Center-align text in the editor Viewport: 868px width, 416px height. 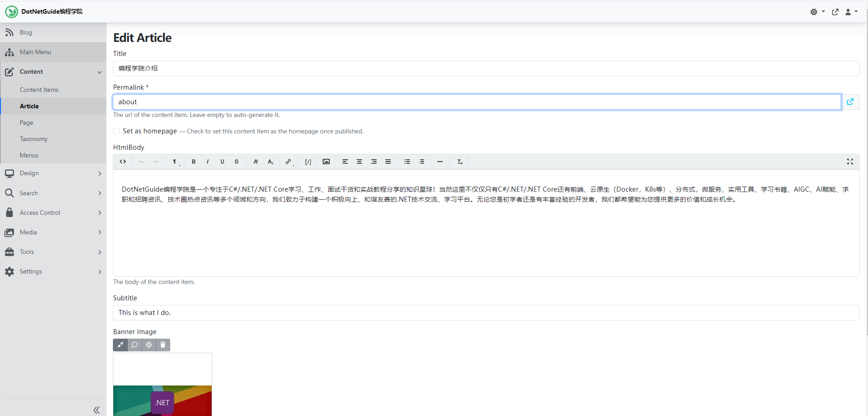tap(359, 162)
